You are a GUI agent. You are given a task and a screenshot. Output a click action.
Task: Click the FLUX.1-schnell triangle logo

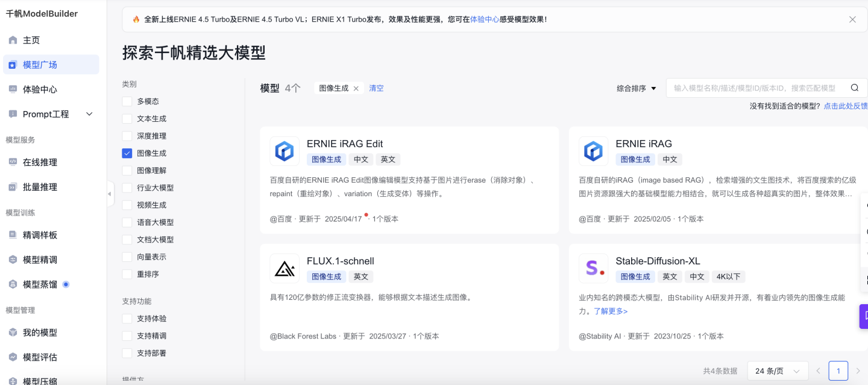(285, 269)
